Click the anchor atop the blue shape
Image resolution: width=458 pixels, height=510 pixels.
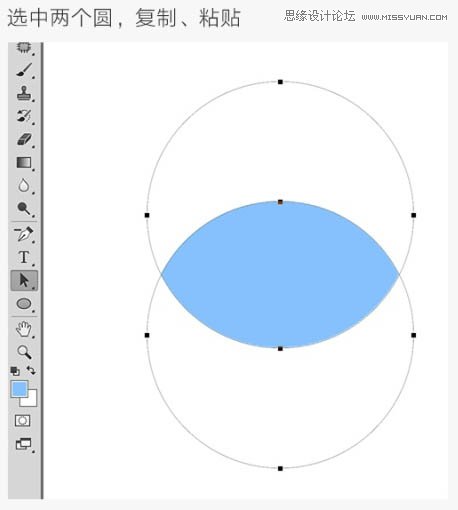click(280, 202)
